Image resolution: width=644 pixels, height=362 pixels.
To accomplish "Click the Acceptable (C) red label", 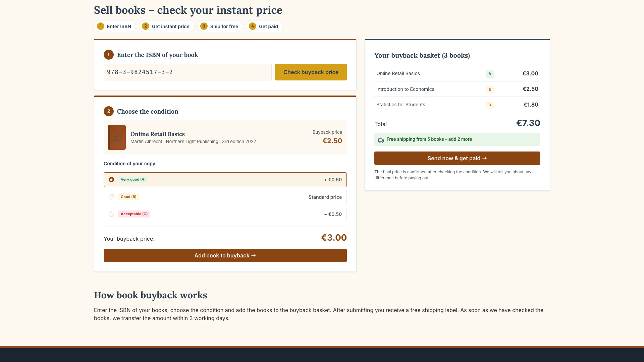I will click(x=134, y=214).
